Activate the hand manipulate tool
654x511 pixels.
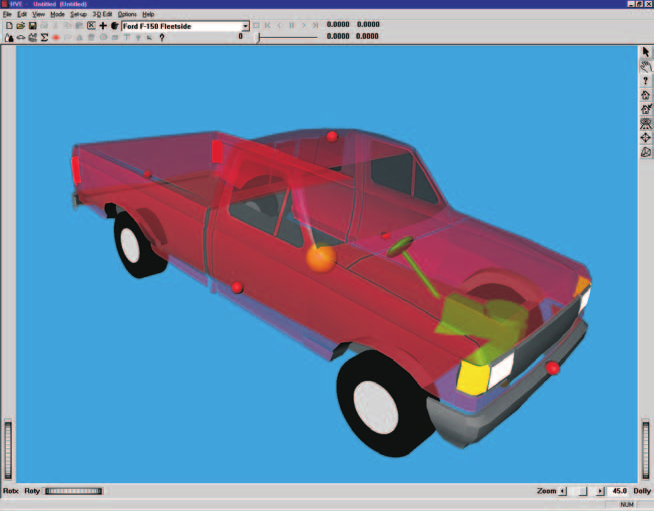(646, 66)
